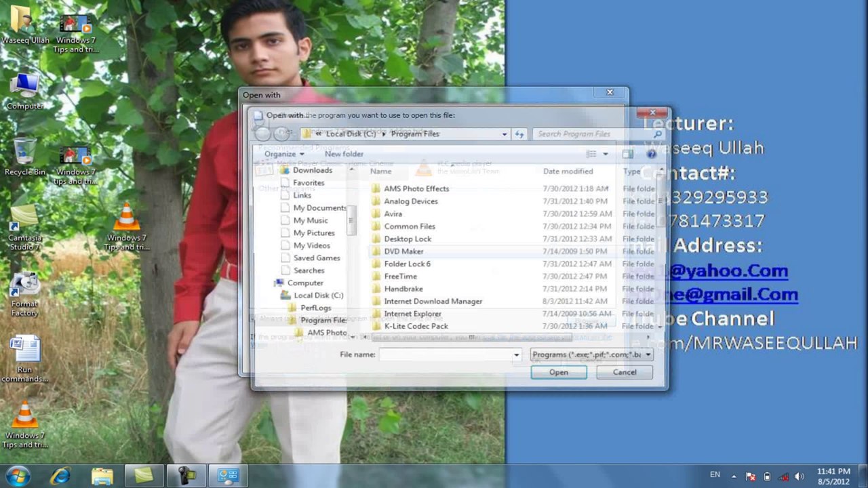Switch to the camcorder app in taskbar
Screen dimensions: 868x488
186,476
